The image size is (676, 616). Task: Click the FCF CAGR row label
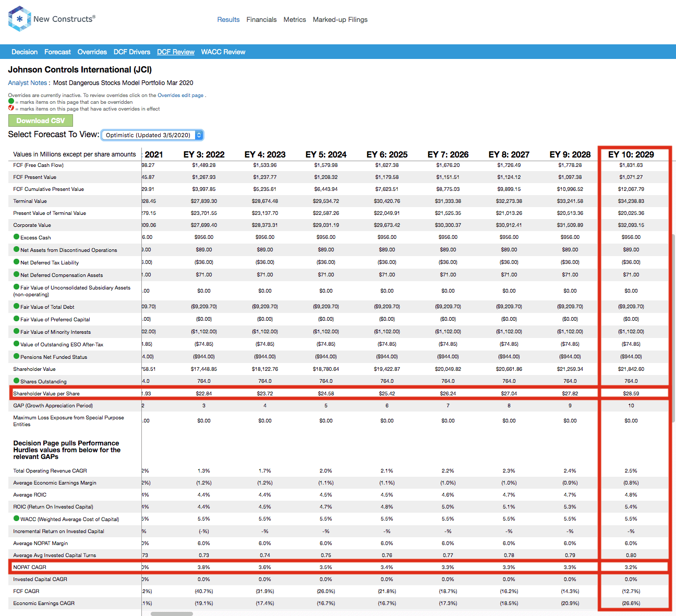(x=26, y=591)
